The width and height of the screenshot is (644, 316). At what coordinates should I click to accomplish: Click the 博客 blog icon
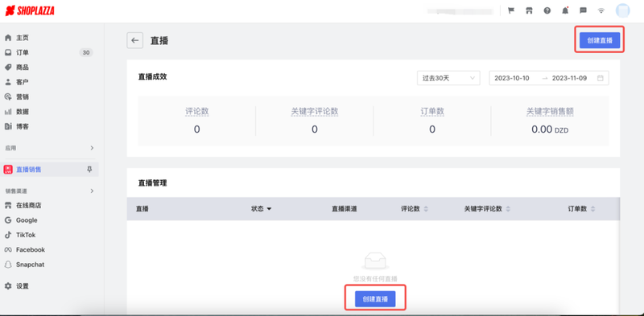[8, 126]
